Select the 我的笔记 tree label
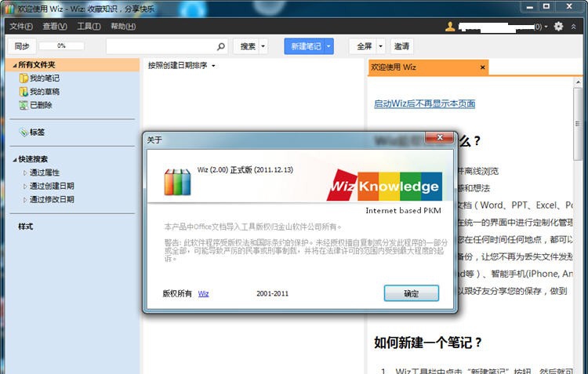The width and height of the screenshot is (588, 374). tap(44, 78)
